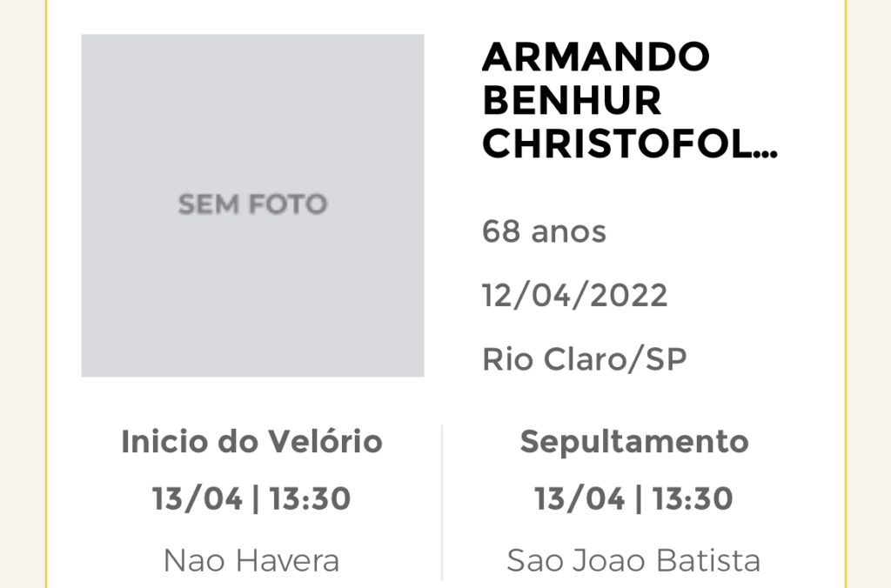This screenshot has width=891, height=588.
Task: Click the sepultamento time 13/04 | 13:30
Action: [633, 498]
